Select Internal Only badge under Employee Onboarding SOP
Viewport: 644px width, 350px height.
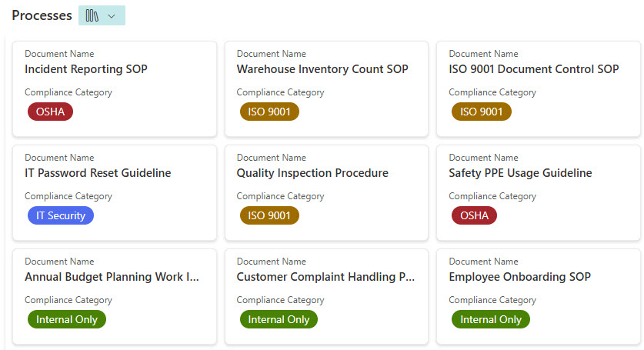(491, 319)
